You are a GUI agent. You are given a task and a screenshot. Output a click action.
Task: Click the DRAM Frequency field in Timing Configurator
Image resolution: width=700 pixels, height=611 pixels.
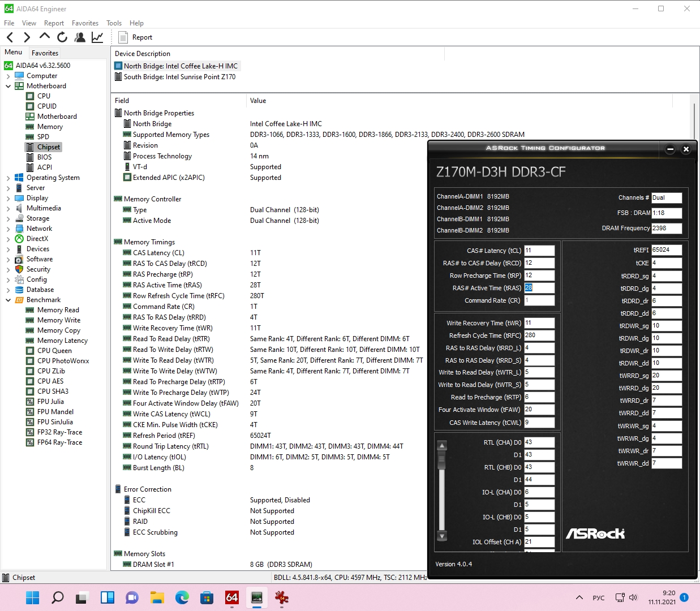[667, 229]
